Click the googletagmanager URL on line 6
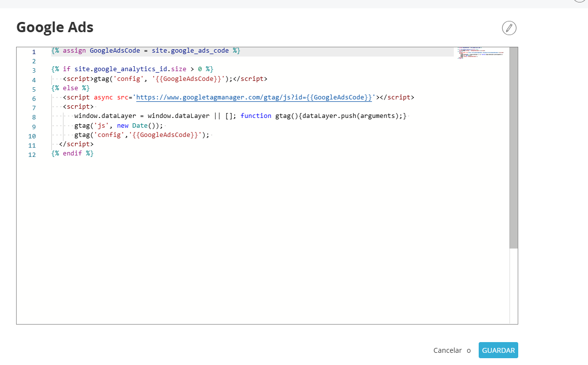 click(254, 97)
